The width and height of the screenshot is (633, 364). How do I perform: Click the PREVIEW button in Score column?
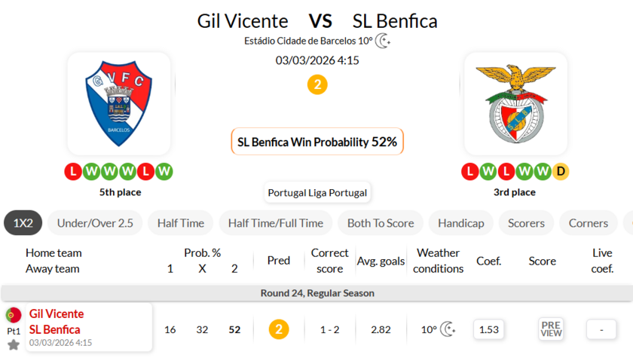pos(551,329)
